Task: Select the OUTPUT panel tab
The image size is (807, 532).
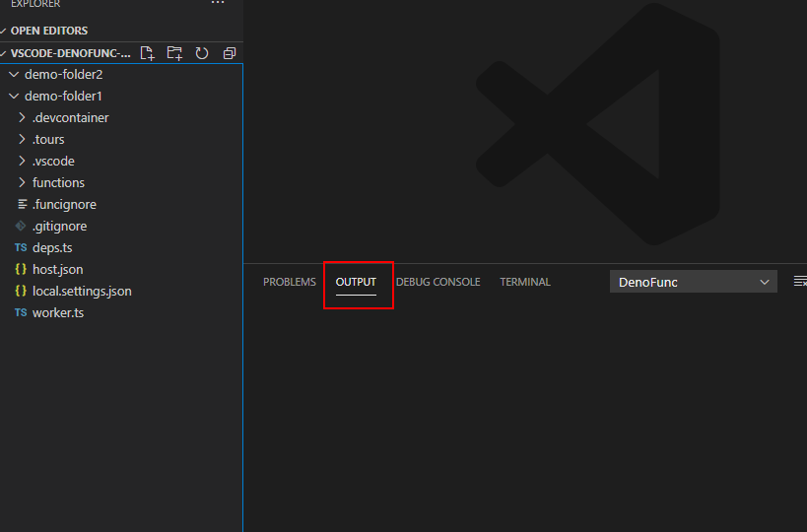Action: click(x=356, y=282)
